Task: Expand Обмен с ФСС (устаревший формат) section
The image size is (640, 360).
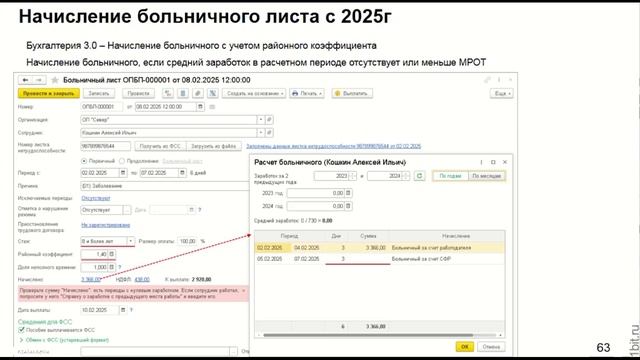Action: point(63,340)
